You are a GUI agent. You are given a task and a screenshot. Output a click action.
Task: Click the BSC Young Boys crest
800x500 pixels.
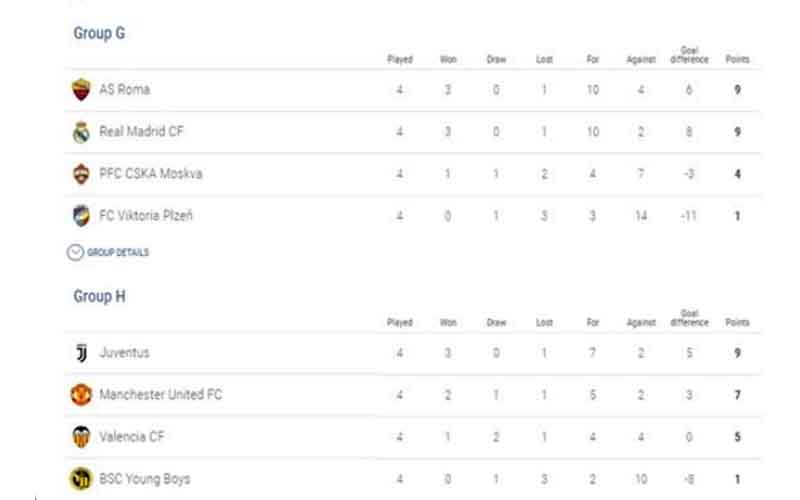point(81,479)
